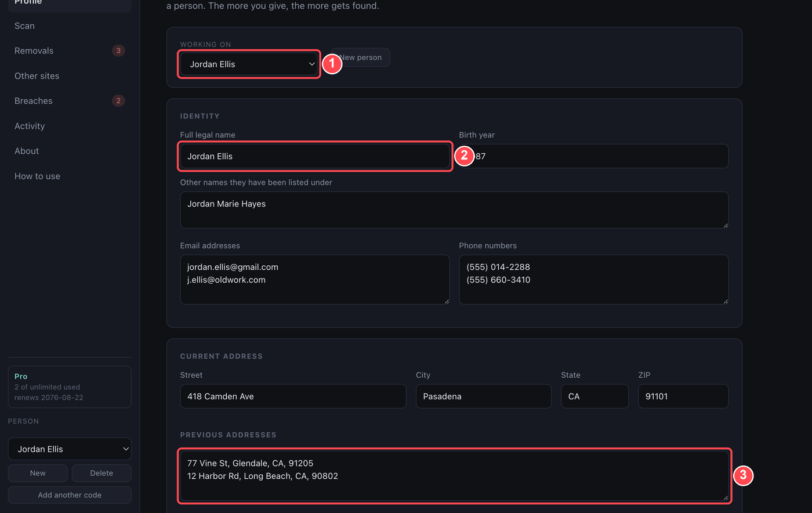Focus the ZIP field 91101

click(683, 396)
